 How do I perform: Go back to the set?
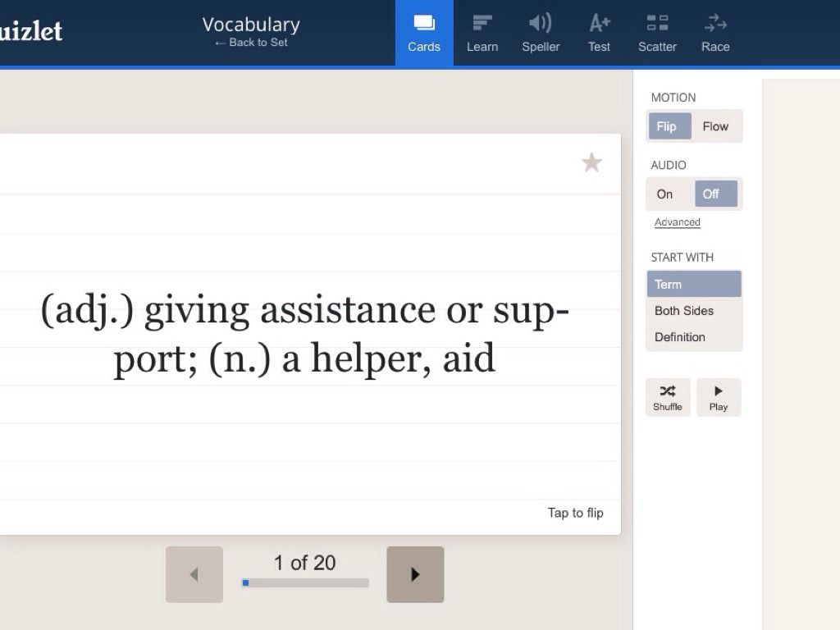(x=251, y=43)
